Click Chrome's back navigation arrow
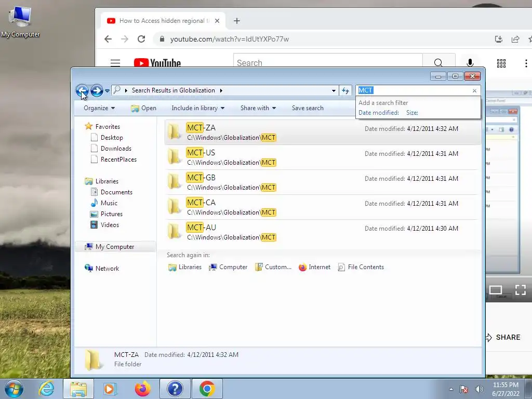The width and height of the screenshot is (532, 399). coord(108,39)
